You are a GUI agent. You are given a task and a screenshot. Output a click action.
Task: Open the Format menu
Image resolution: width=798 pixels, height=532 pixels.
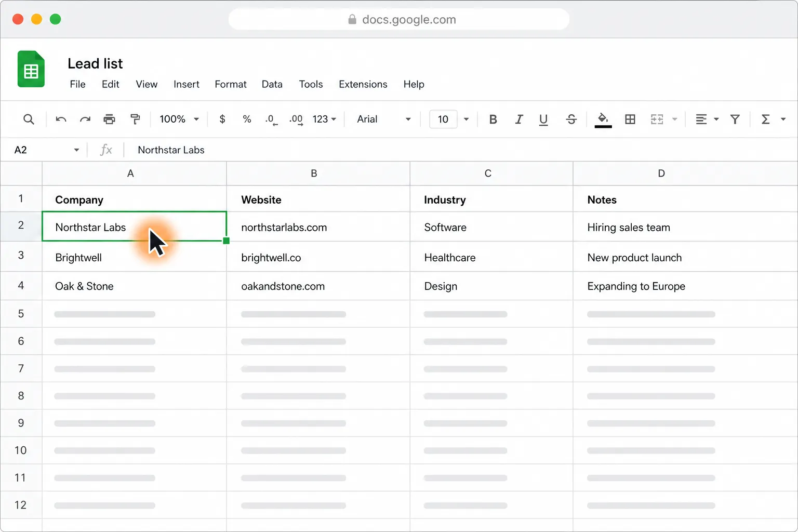[x=231, y=84]
